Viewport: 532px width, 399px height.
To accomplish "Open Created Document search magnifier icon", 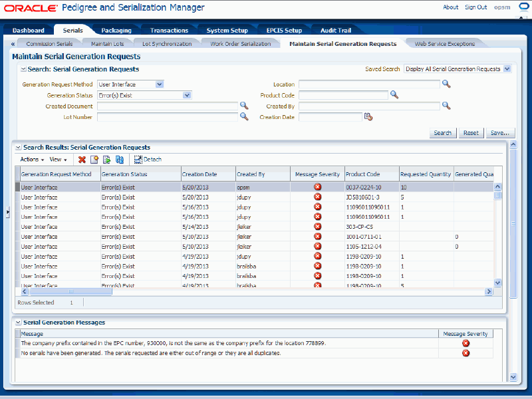I will pos(244,106).
